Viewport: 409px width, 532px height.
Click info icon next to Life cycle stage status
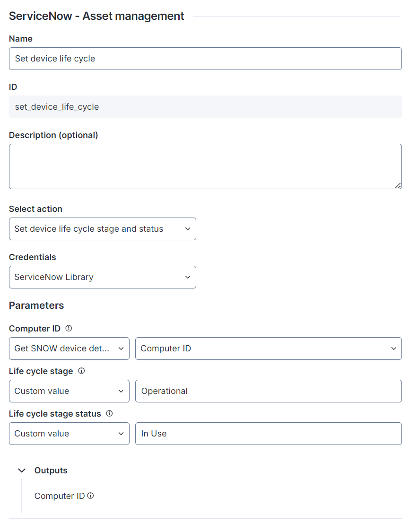point(109,413)
